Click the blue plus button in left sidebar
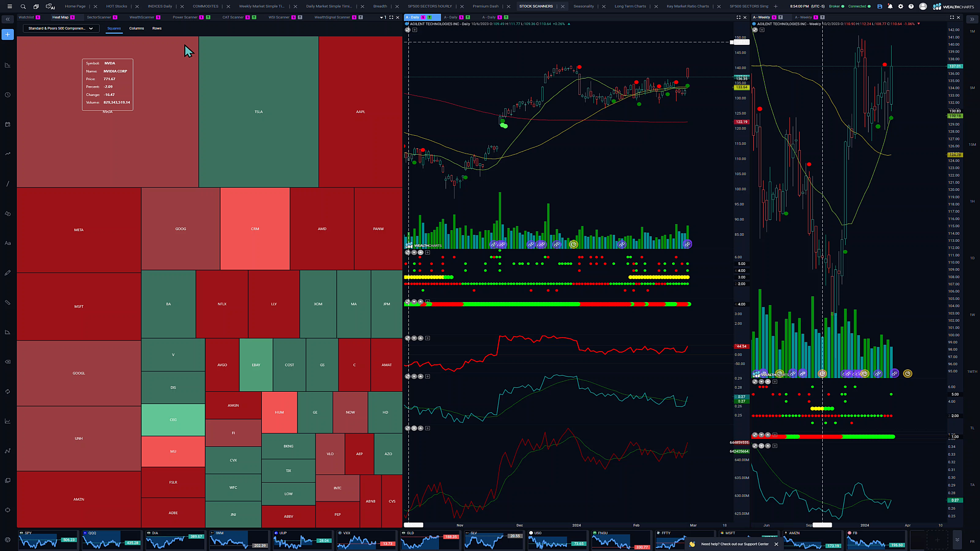This screenshot has height=551, width=980. 8,34
